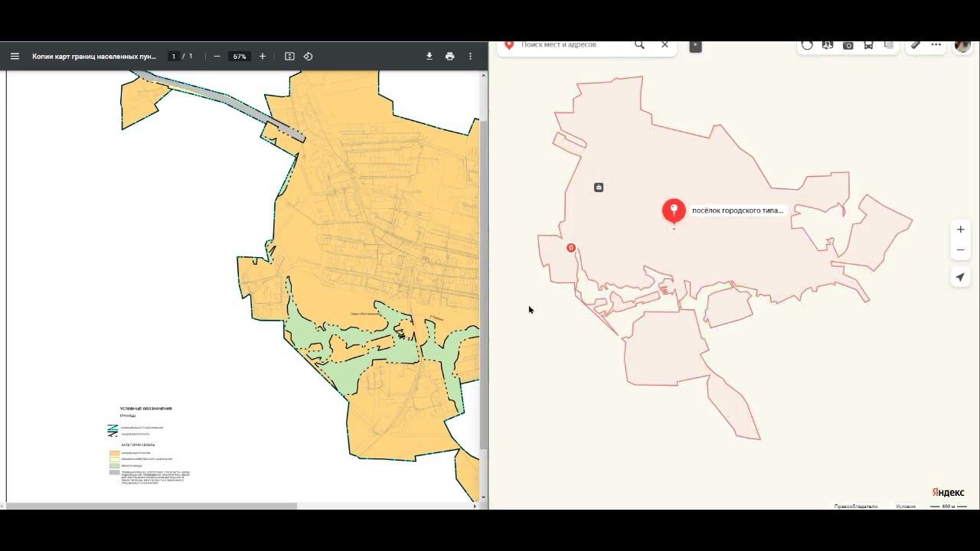980x551 pixels.
Task: Open public transport layer icon
Action: pos(868,45)
